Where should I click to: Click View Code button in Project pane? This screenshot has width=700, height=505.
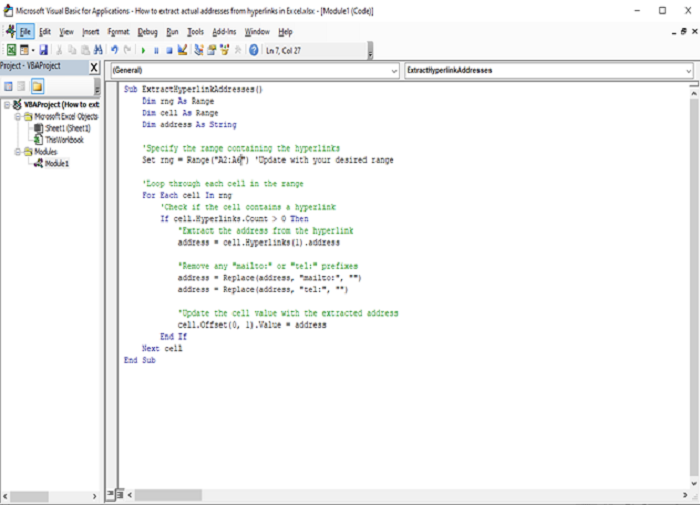tap(8, 86)
